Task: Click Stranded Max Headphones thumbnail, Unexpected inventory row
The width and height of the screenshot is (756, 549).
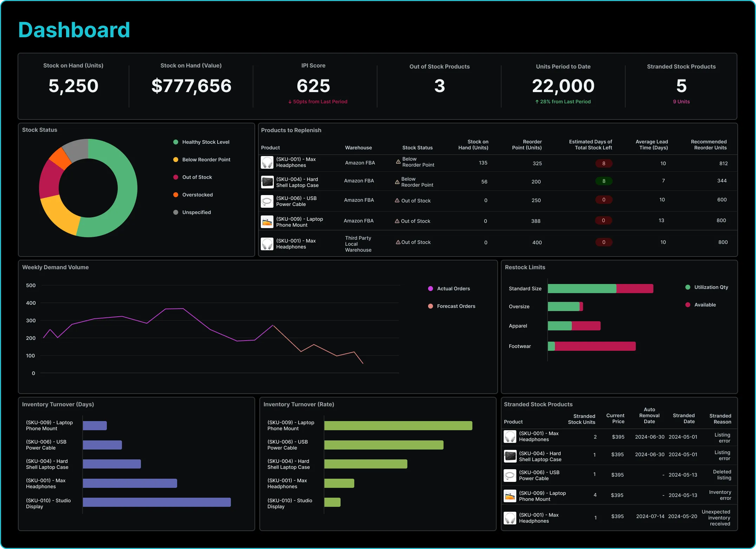Action: tap(510, 518)
